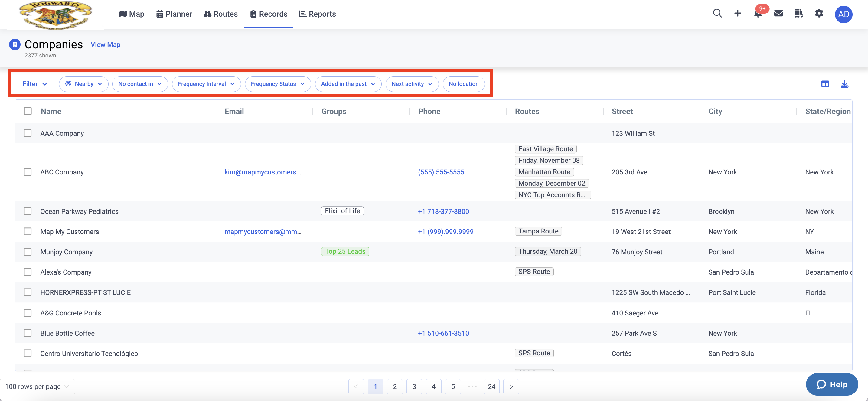Open the Help chat bubble

(x=832, y=384)
